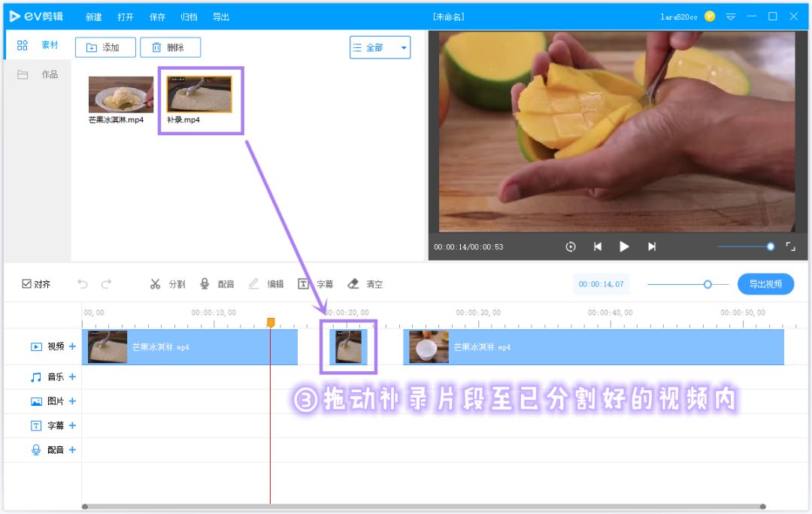Click the 删除 button

click(170, 47)
